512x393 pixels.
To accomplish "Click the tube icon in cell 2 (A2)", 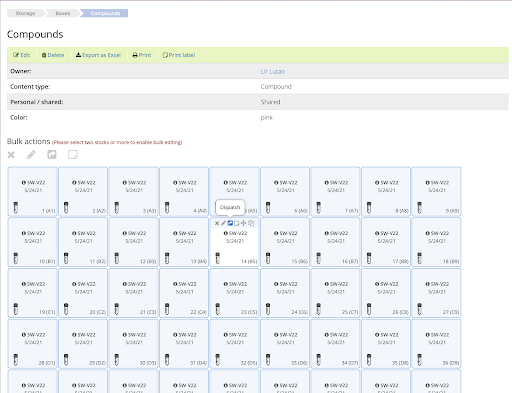I will [66, 207].
